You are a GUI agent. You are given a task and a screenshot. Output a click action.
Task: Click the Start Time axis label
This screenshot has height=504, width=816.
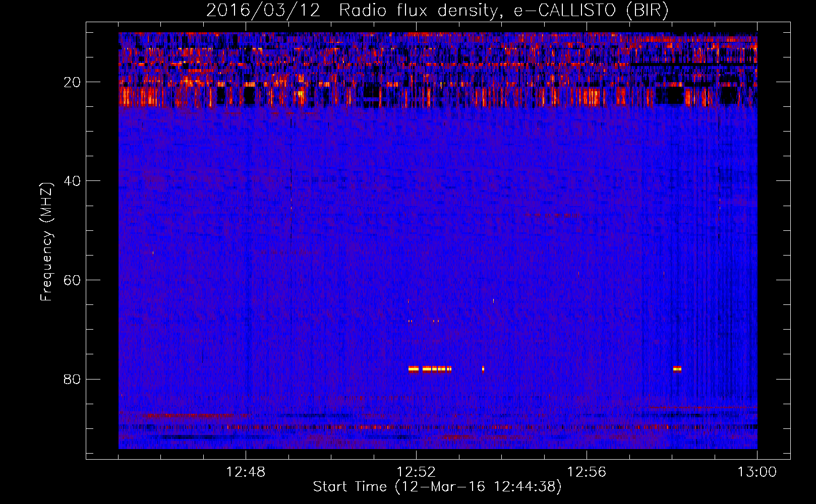tap(437, 487)
